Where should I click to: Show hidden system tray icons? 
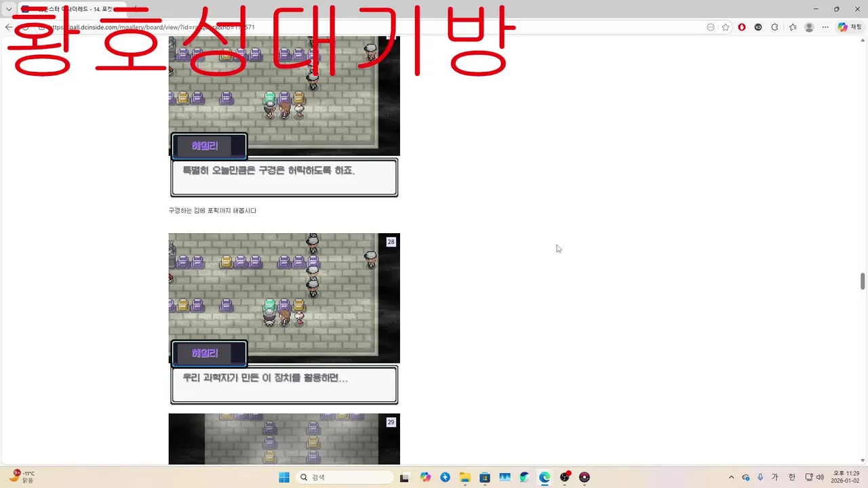731,477
